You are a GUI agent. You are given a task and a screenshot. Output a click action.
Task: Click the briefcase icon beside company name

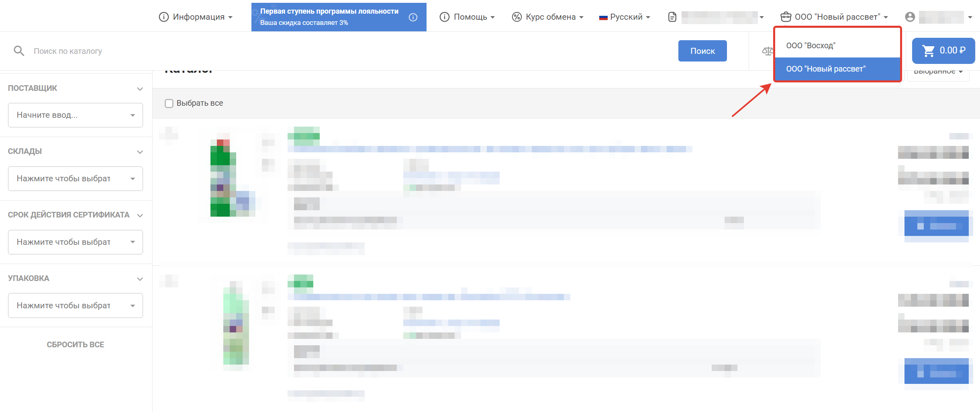[x=786, y=17]
